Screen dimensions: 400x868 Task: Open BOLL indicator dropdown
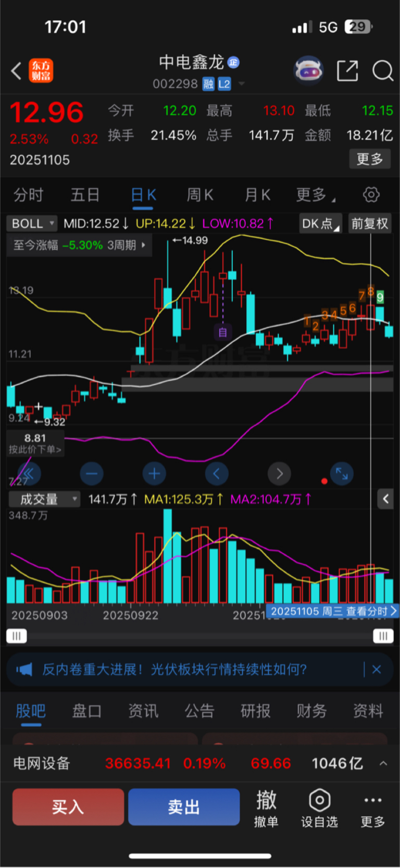[32, 224]
